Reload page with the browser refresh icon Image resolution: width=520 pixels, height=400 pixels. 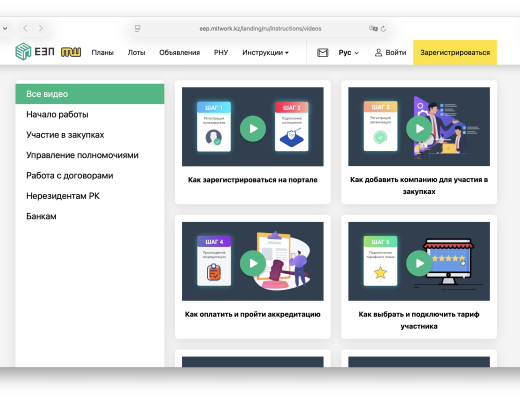click(383, 29)
